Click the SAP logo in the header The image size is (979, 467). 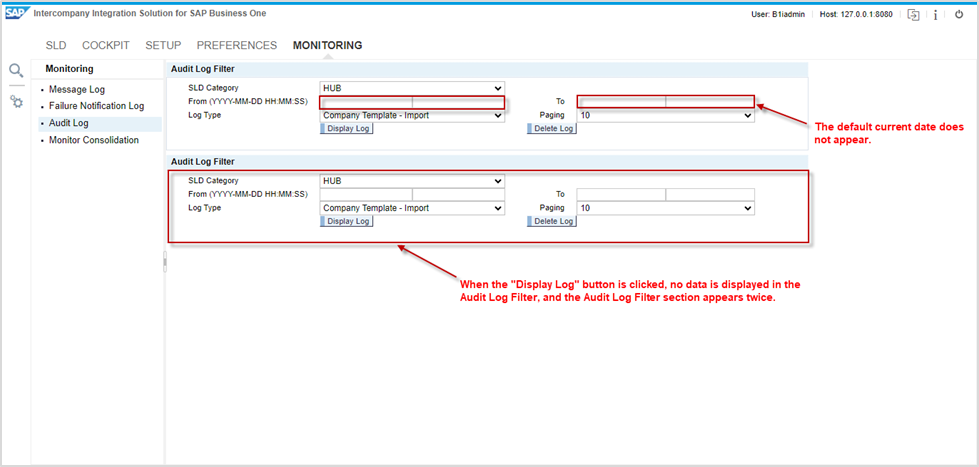tap(16, 14)
